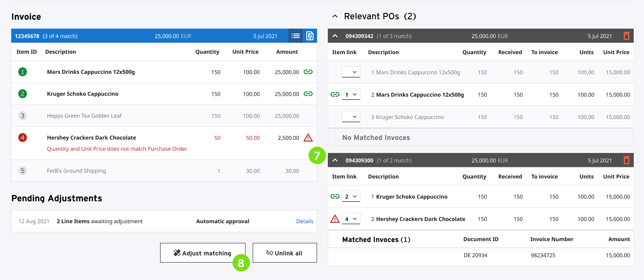Open empty item link dropdown for first Mars Drinks line
Viewport: 644px width, 280px height.
pyautogui.click(x=351, y=72)
